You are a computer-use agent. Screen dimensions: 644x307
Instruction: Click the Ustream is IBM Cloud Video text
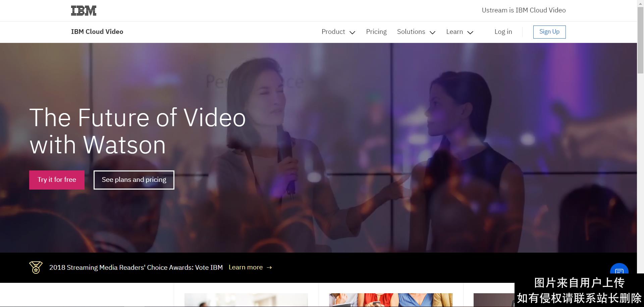pos(523,10)
